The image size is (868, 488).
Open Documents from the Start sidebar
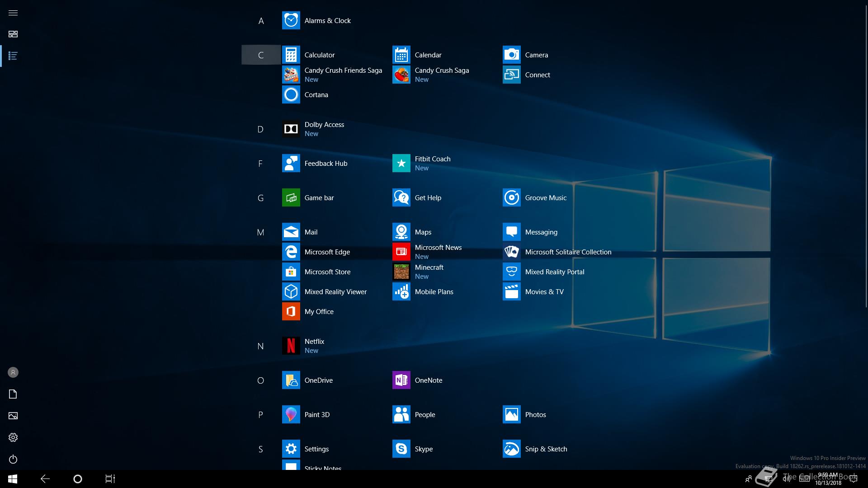point(13,394)
